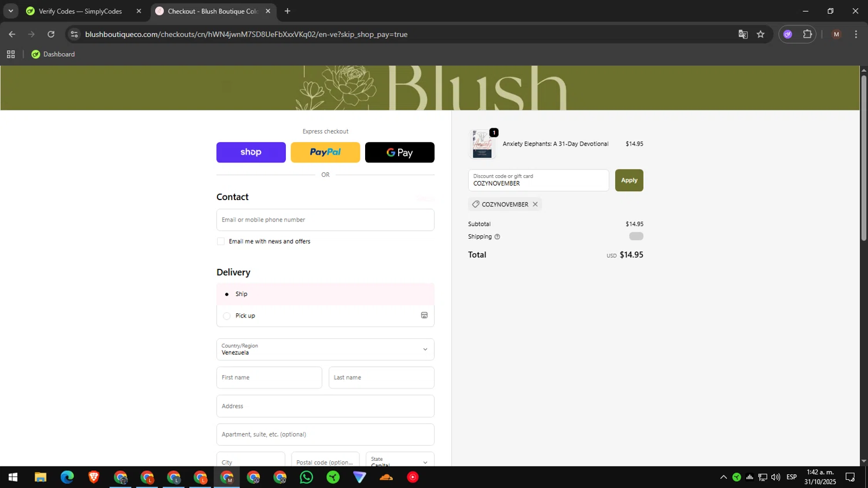Launch Brave browser from the taskbar
Viewport: 868px width, 488px height.
pos(94,477)
